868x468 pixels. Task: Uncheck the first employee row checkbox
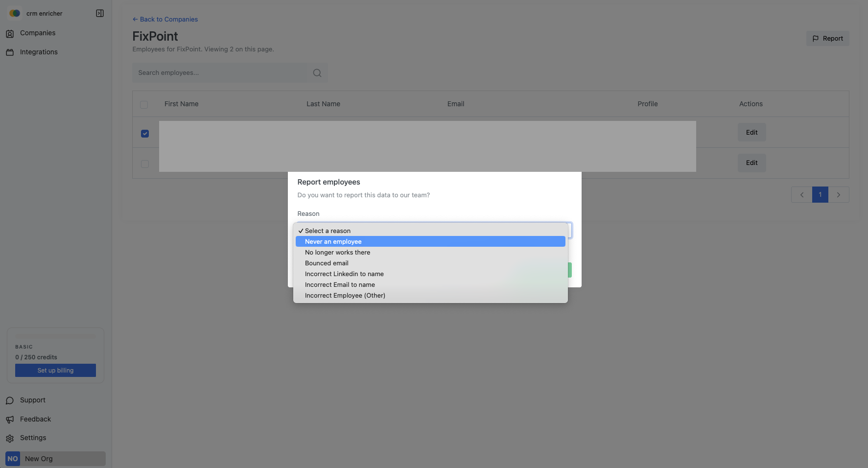pyautogui.click(x=145, y=134)
